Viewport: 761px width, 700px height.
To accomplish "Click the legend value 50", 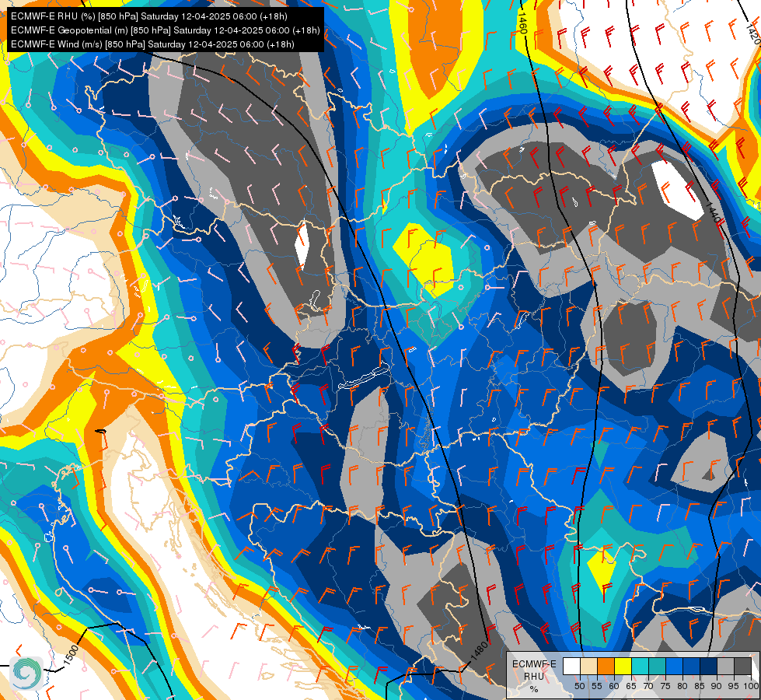I will 579,686.
